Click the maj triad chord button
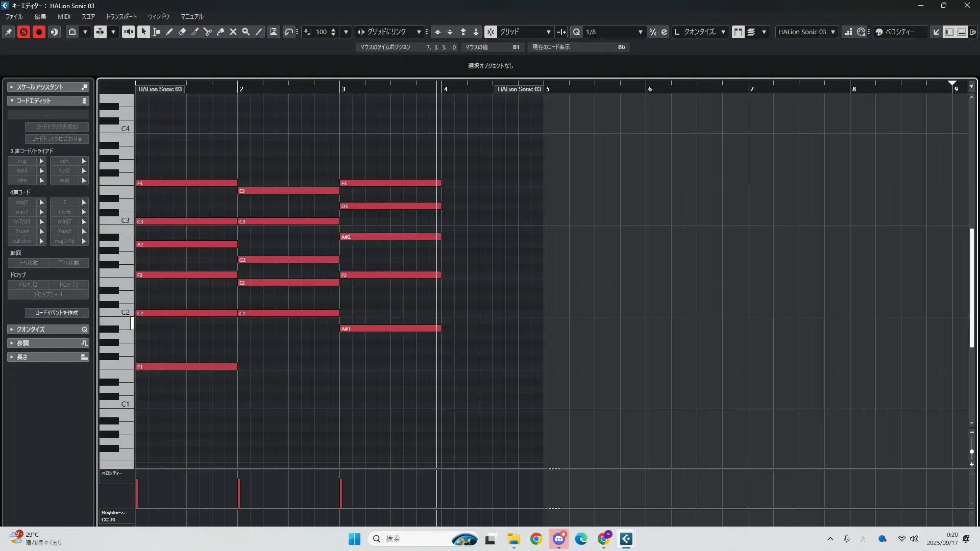Viewport: 980px width, 551px height. [22, 161]
